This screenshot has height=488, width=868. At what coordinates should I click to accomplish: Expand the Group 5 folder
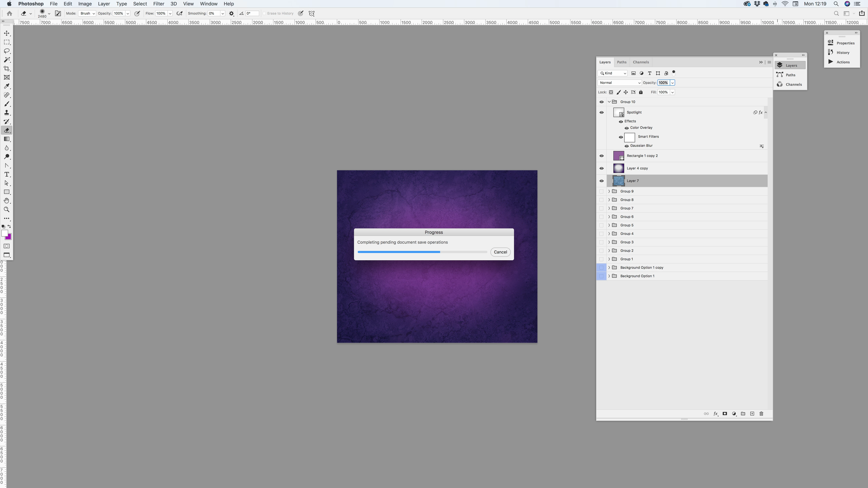click(609, 225)
